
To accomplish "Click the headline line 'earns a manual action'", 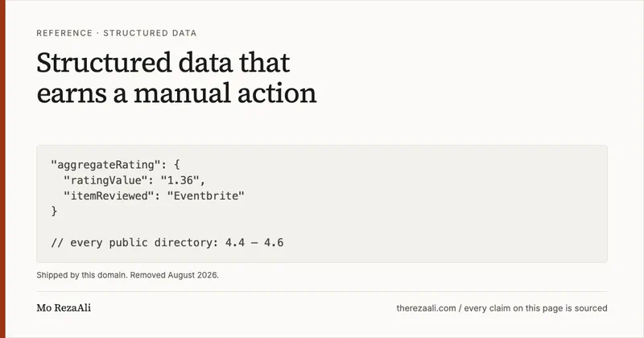I will (x=176, y=93).
